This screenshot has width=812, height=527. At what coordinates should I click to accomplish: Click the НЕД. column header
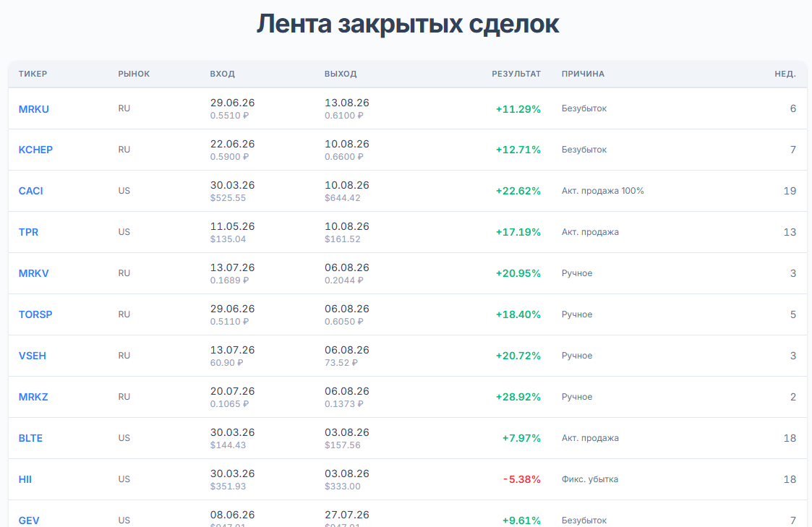[x=785, y=74]
